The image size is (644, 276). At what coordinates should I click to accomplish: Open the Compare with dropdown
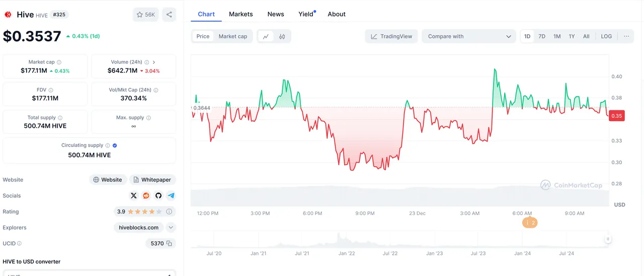tap(469, 36)
